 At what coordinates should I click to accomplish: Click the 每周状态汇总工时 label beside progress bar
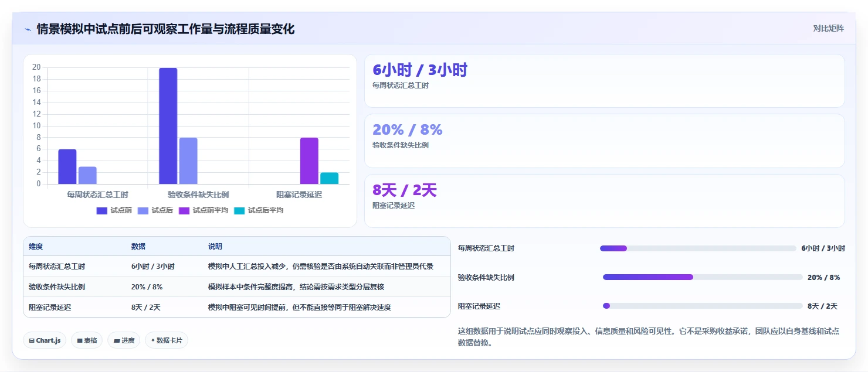point(486,248)
